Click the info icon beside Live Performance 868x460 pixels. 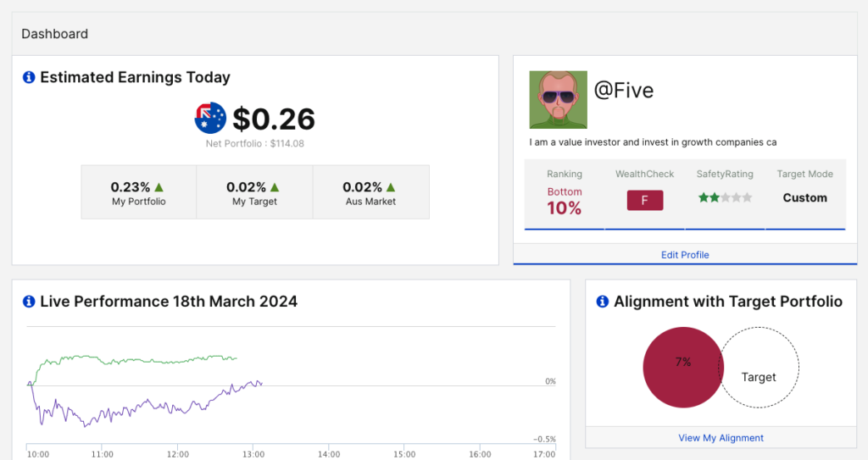[29, 302]
